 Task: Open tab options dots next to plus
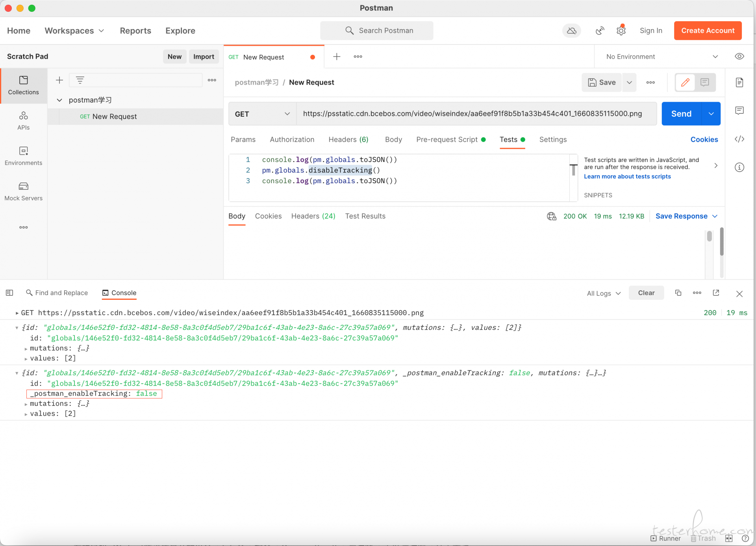[x=358, y=57]
